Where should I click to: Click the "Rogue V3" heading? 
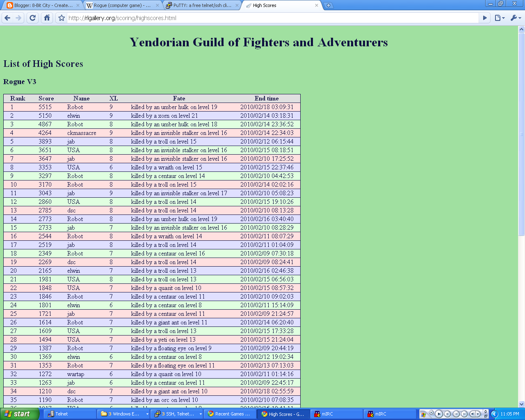20,82
